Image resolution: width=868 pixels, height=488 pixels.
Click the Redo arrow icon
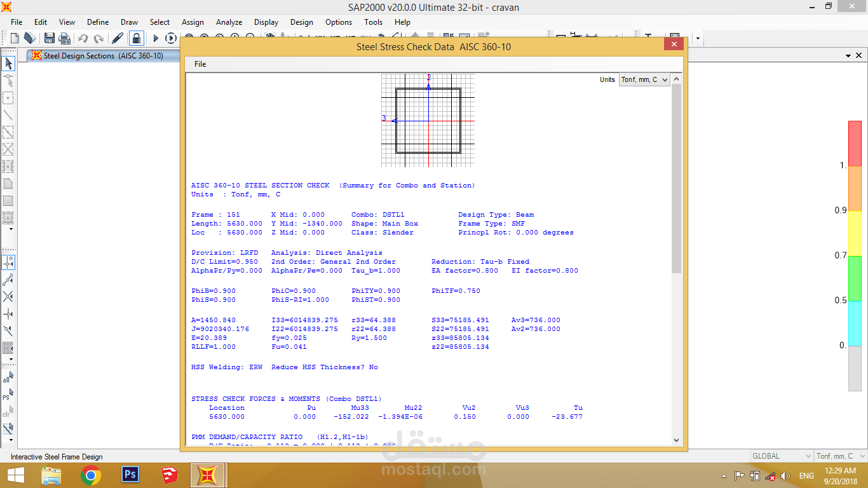pyautogui.click(x=98, y=38)
